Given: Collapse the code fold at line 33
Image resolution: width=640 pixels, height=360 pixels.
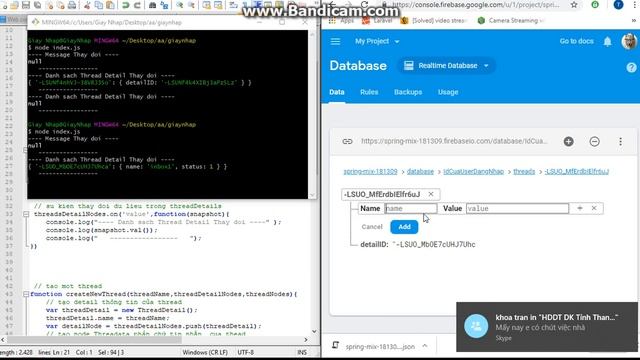Looking at the screenshot, I should [26, 214].
